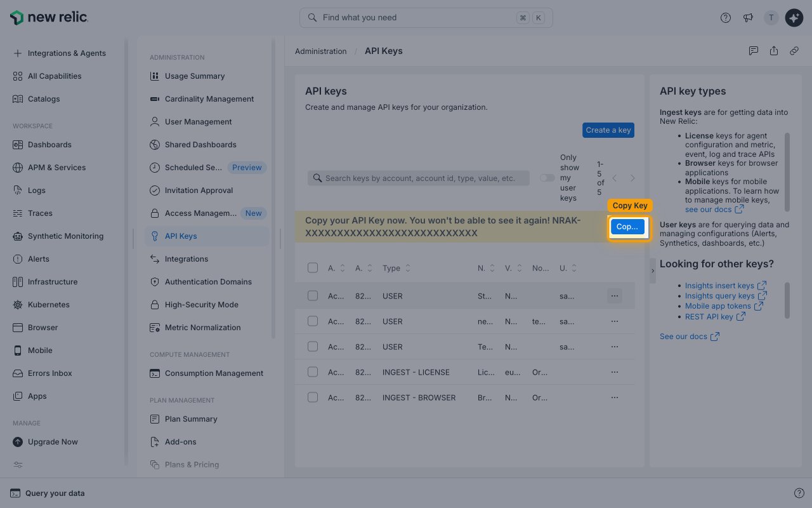Open Invitation Approval
The height and width of the screenshot is (508, 812).
click(x=207, y=190)
